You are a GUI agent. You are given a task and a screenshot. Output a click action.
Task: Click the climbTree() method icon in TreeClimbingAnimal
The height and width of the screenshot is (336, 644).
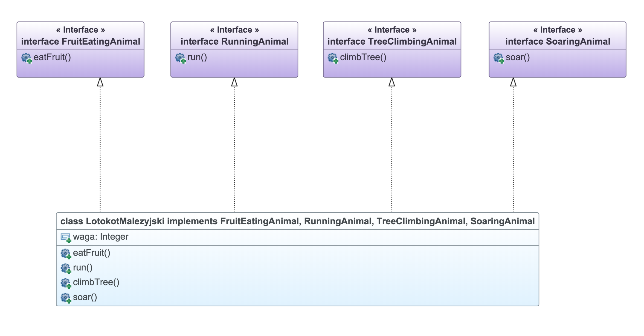point(333,58)
